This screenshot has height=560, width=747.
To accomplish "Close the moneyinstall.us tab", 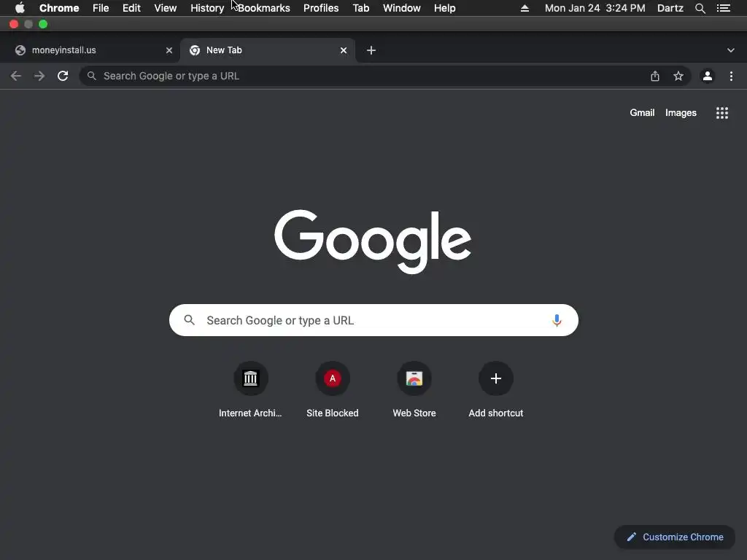I will [169, 50].
